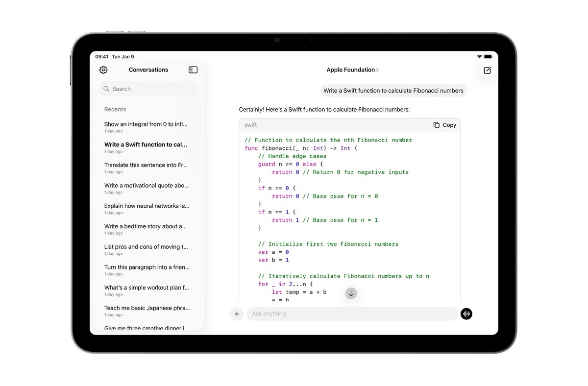Image resolution: width=588 pixels, height=386 pixels.
Task: Toggle the sidebar panel icon
Action: click(193, 70)
